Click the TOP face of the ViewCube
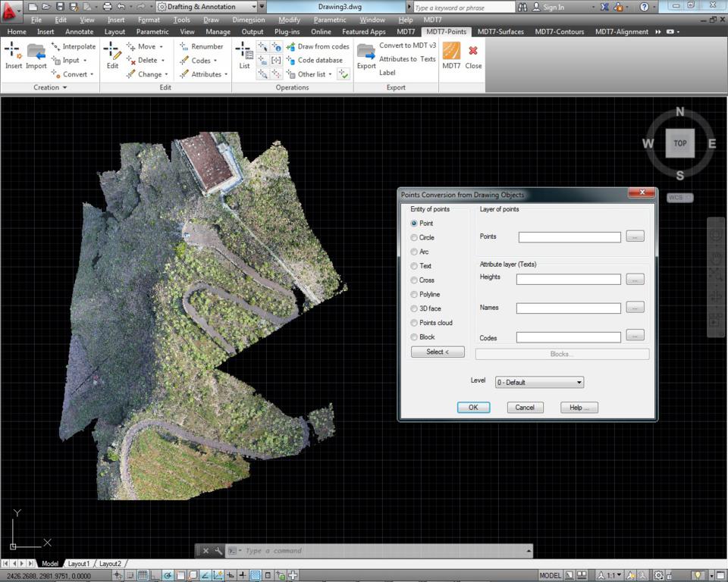 click(679, 143)
